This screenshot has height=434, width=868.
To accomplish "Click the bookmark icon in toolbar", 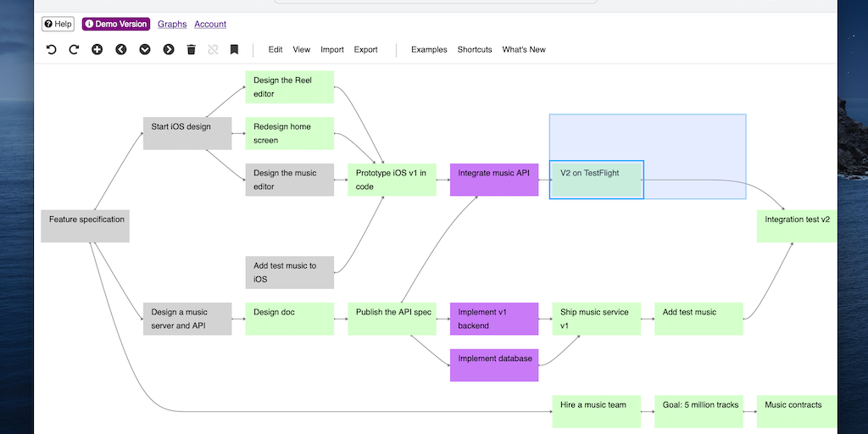I will 234,50.
